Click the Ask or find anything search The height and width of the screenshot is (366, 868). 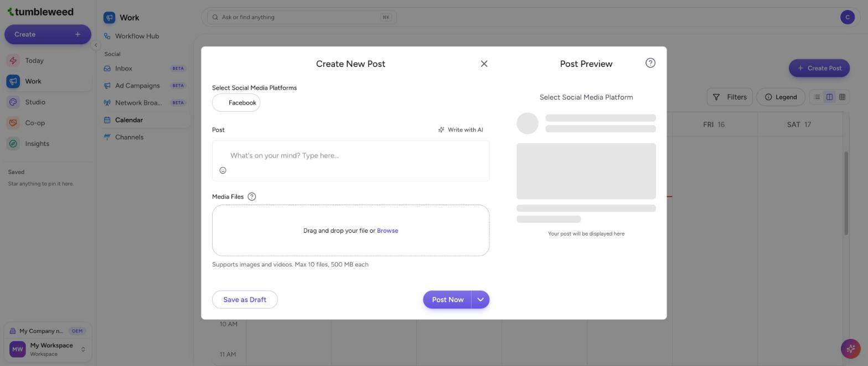click(302, 17)
